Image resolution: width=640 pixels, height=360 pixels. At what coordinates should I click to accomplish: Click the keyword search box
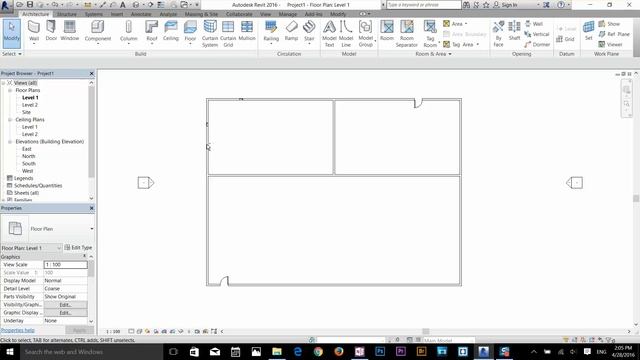(424, 5)
